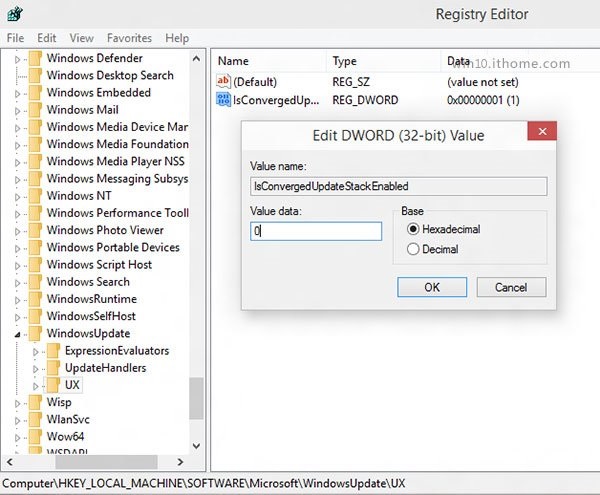Viewport: 600px width, 495px height.
Task: Select the Decimal base option
Action: [432, 249]
